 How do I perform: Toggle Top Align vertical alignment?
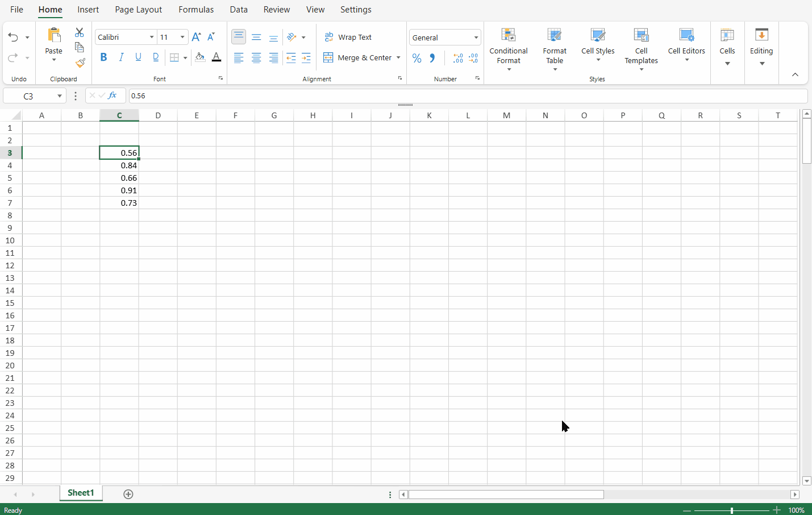click(239, 37)
